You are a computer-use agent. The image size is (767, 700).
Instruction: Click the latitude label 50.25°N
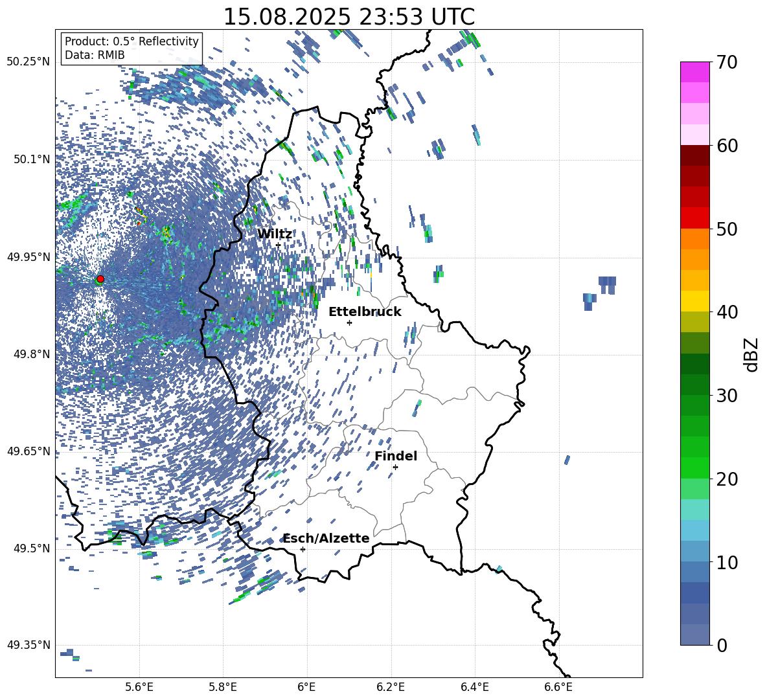click(28, 62)
